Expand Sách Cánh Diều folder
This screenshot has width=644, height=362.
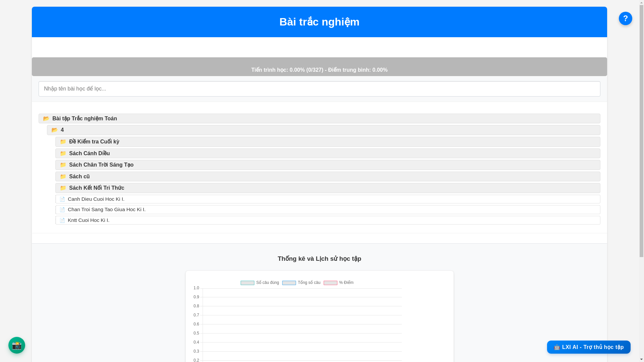pyautogui.click(x=328, y=153)
